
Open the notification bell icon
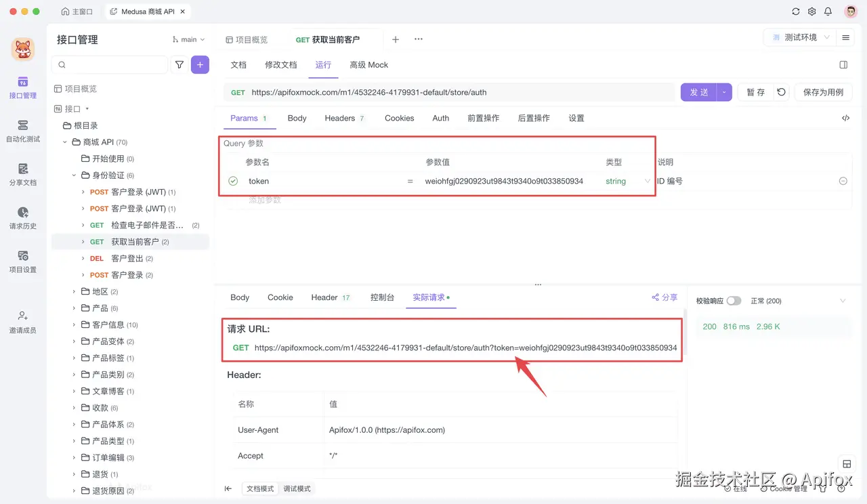click(828, 11)
